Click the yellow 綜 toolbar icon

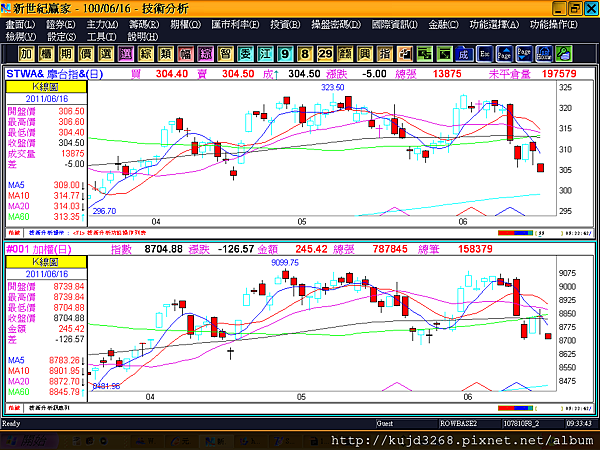145,54
